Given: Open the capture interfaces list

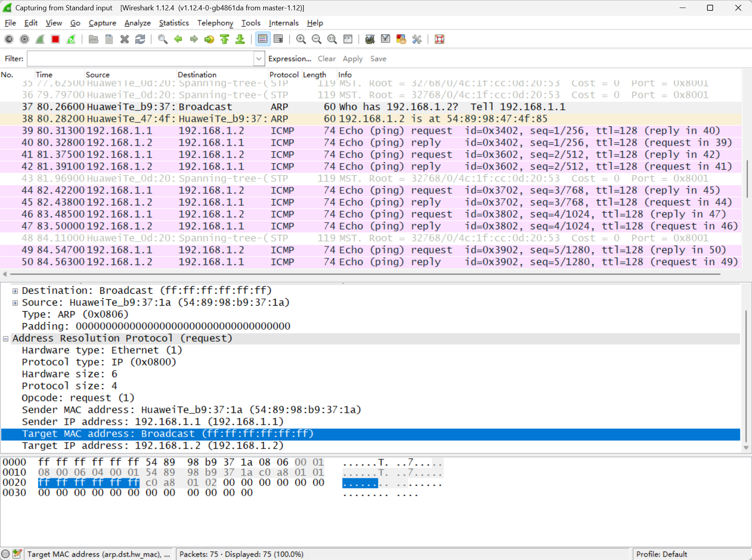Looking at the screenshot, I should [9, 39].
